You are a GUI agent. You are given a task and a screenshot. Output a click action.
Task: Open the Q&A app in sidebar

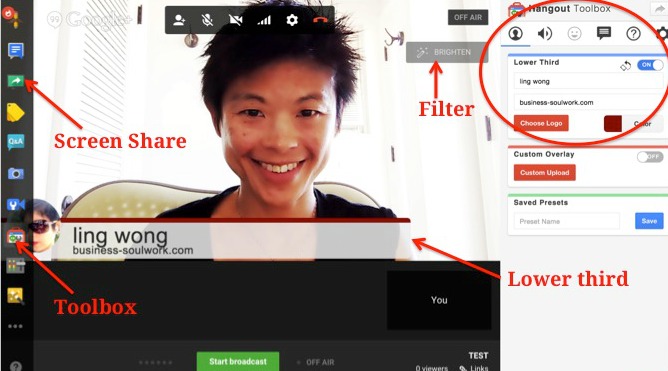(x=15, y=141)
